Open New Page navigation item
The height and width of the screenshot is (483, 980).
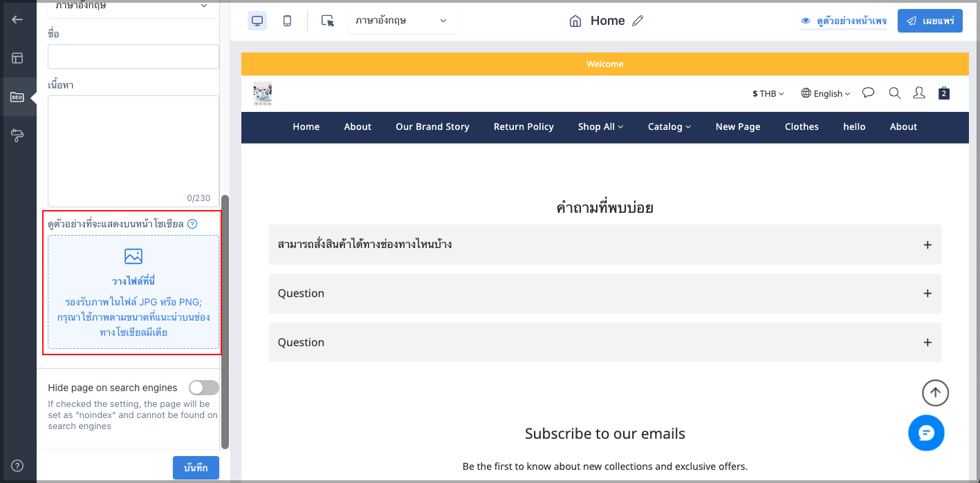(738, 126)
